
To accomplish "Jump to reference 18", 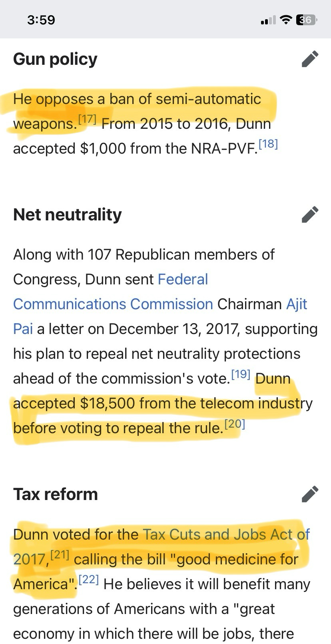I will tap(268, 144).
